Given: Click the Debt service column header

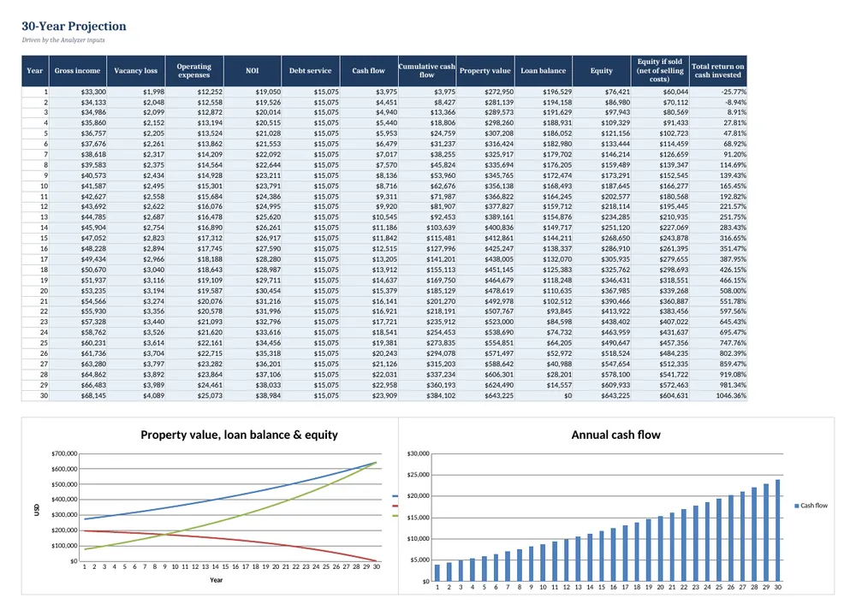Looking at the screenshot, I should (311, 70).
